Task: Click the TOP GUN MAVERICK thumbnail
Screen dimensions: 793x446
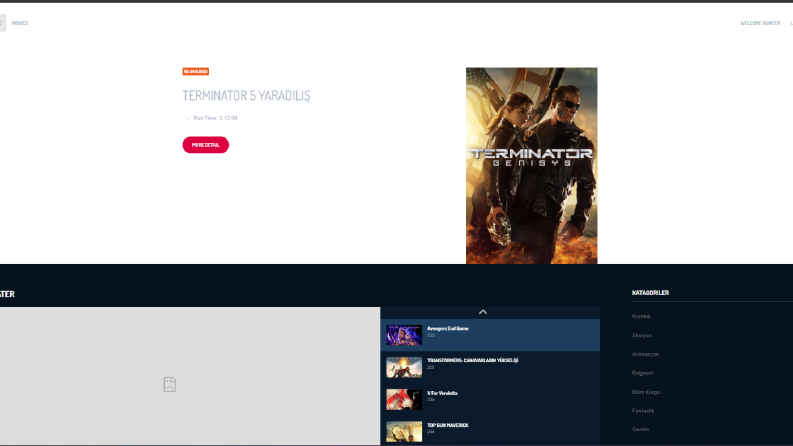Action: [404, 432]
